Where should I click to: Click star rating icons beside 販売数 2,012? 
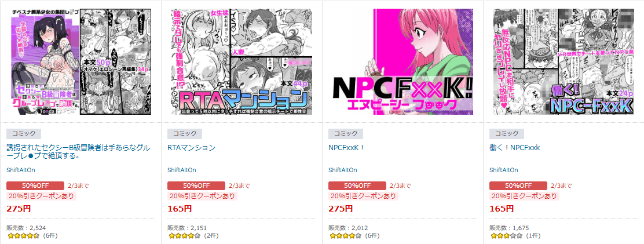[x=345, y=236]
